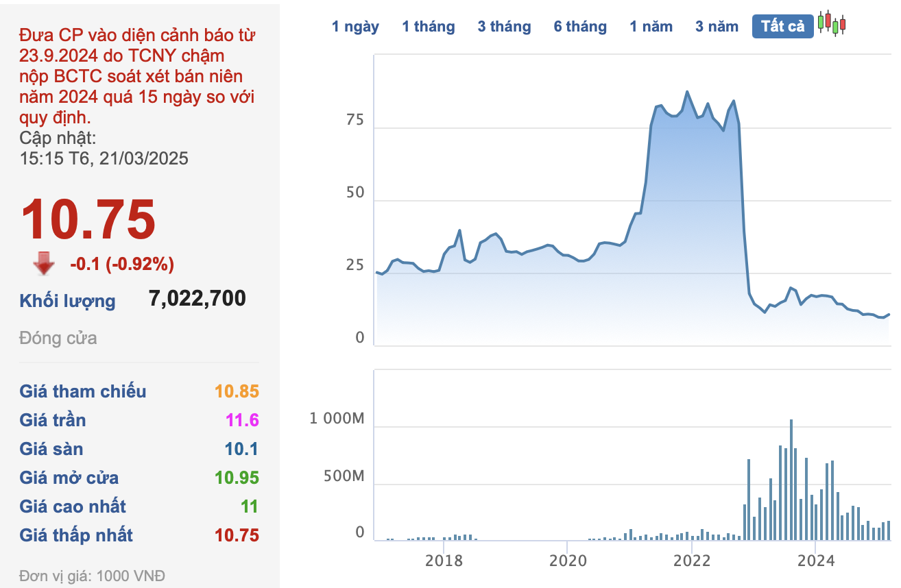The image size is (901, 588).
Task: Select the '6 tháng' time range tab
Action: click(x=581, y=27)
